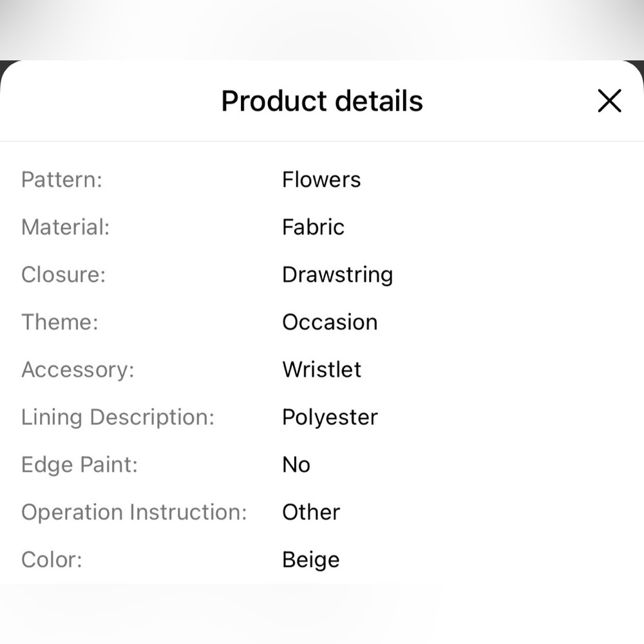The width and height of the screenshot is (644, 644).
Task: Select the Theme label
Action: (x=60, y=322)
